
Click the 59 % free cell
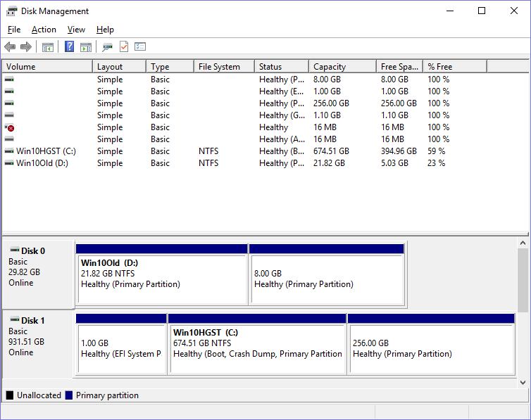pyautogui.click(x=436, y=151)
